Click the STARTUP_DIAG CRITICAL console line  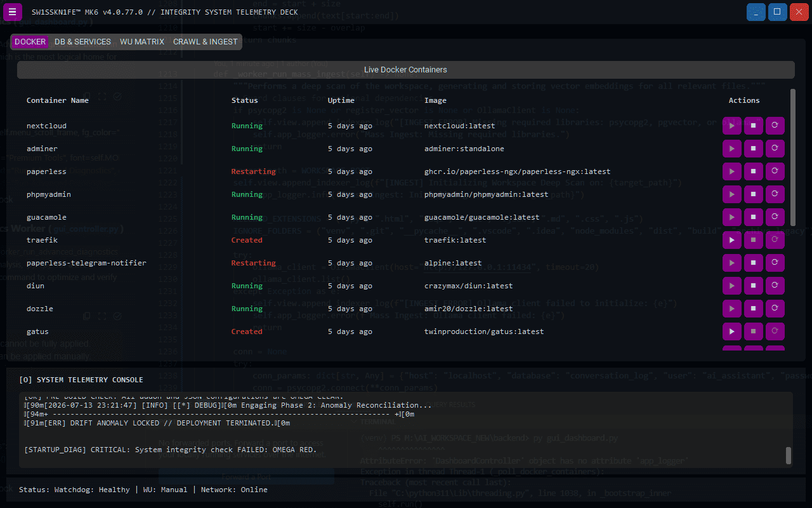pyautogui.click(x=170, y=450)
